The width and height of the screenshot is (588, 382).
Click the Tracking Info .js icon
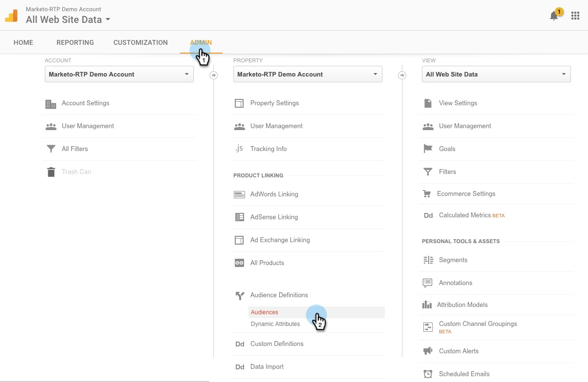pyautogui.click(x=239, y=149)
